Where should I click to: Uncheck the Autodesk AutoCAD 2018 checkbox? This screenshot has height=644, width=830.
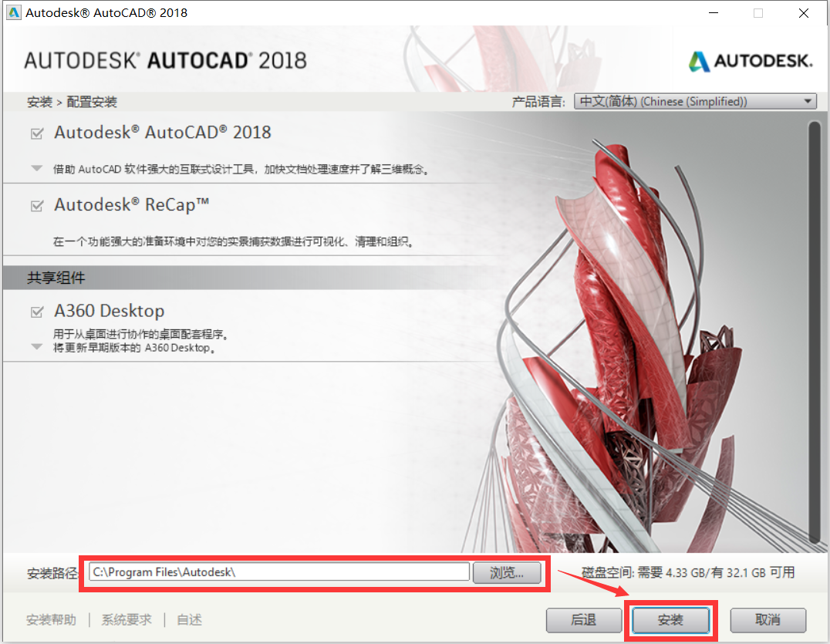click(37, 133)
